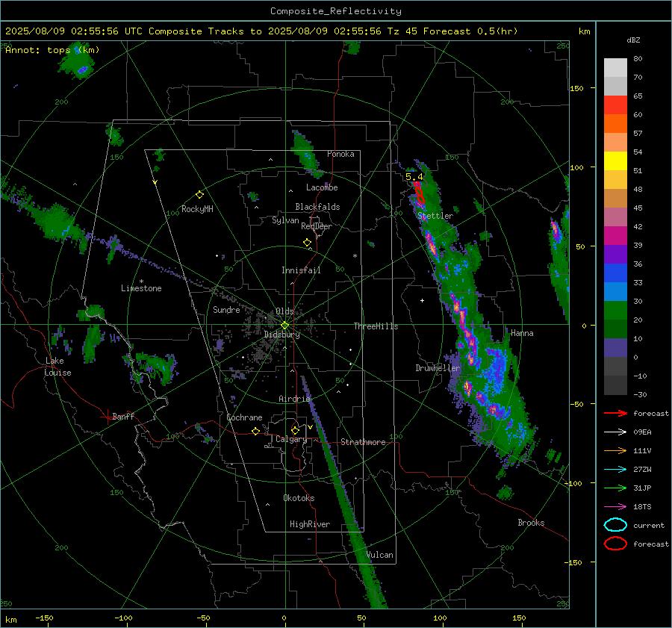Click the dBZ legend heading

click(x=633, y=40)
